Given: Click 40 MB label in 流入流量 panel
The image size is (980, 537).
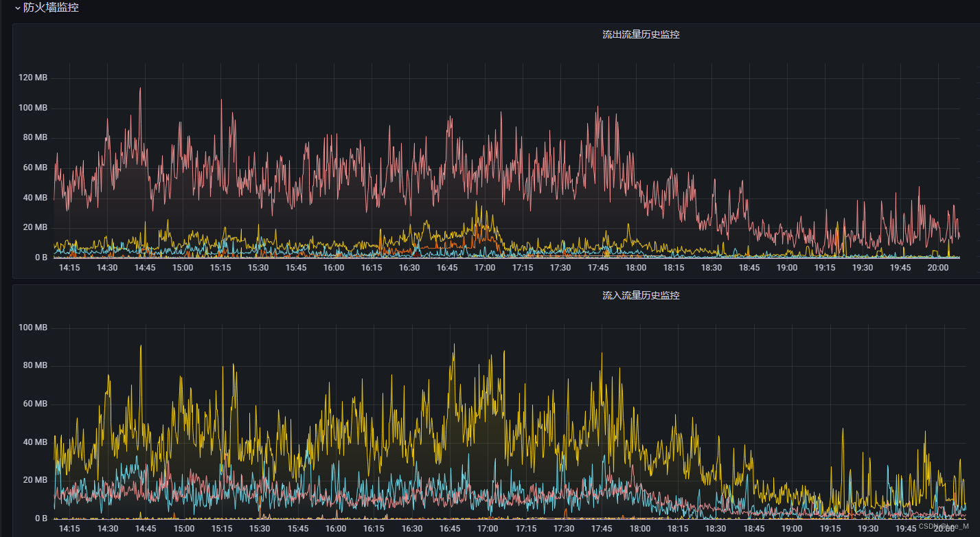Looking at the screenshot, I should pos(35,442).
